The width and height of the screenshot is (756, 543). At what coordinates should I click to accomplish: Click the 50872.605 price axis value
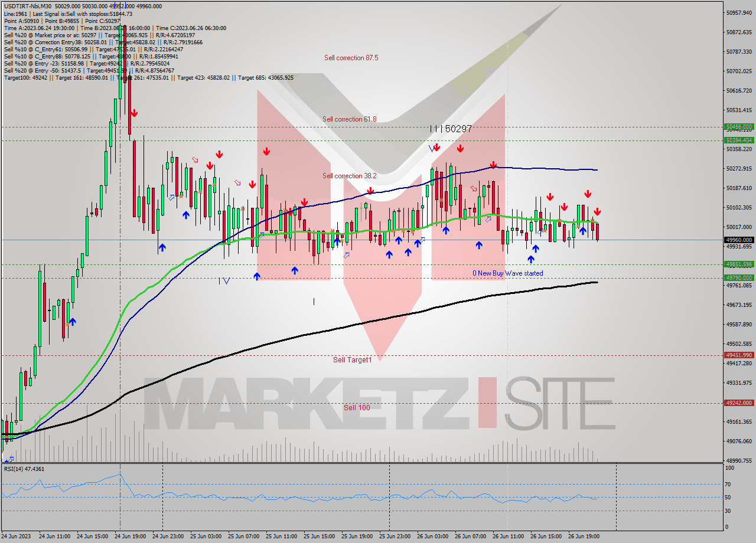(739, 32)
